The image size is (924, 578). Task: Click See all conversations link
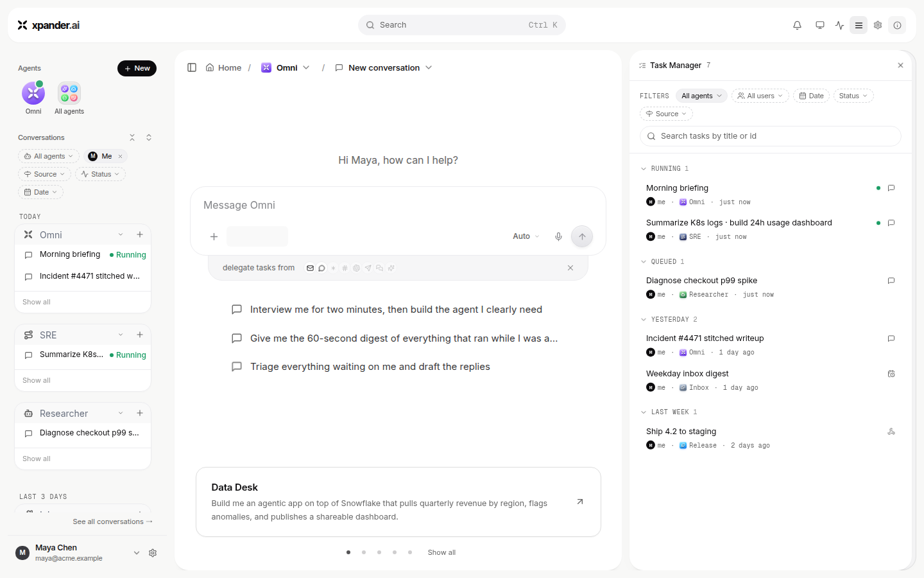(113, 521)
